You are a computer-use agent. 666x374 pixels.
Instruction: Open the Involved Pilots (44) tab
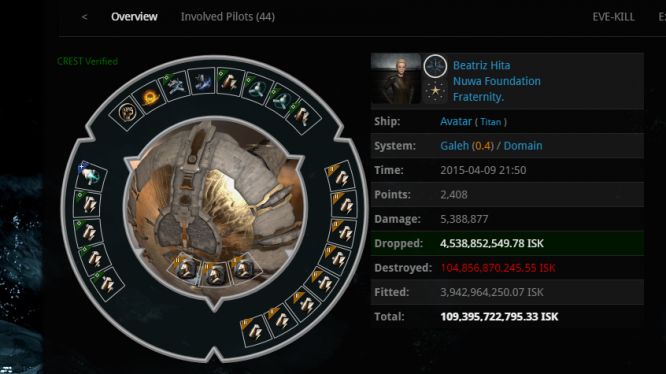(228, 17)
